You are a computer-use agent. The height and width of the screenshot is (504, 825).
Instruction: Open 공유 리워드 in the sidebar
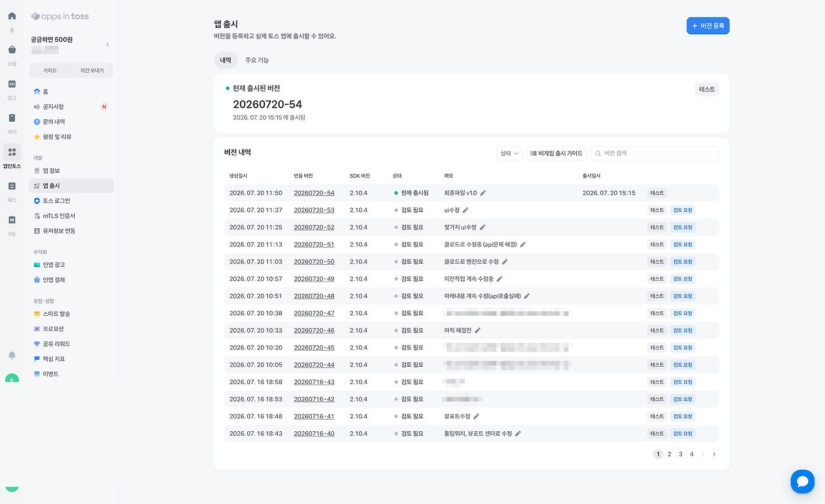(x=71, y=344)
